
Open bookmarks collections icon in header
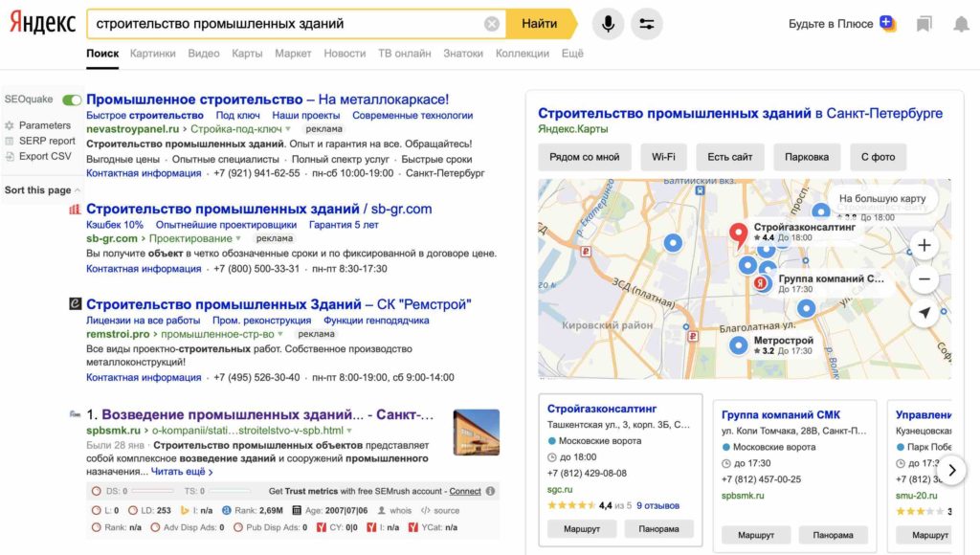click(x=924, y=24)
